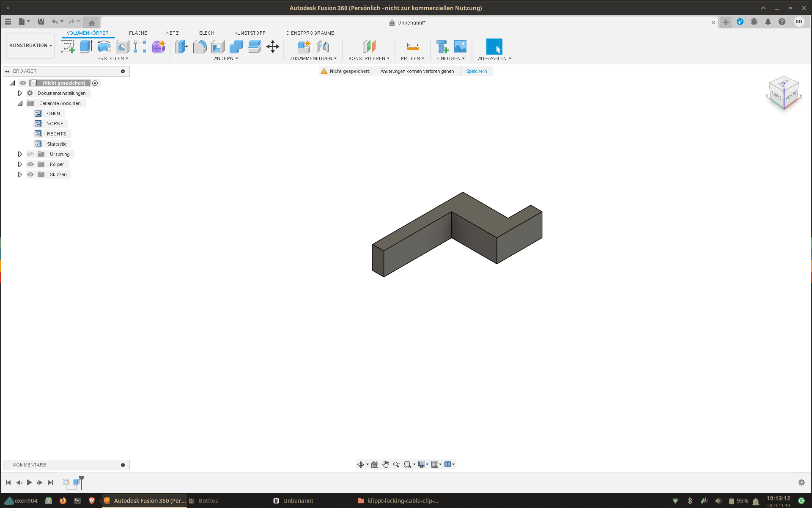Select the Create Sketch tool icon
812x508 pixels.
coord(68,47)
